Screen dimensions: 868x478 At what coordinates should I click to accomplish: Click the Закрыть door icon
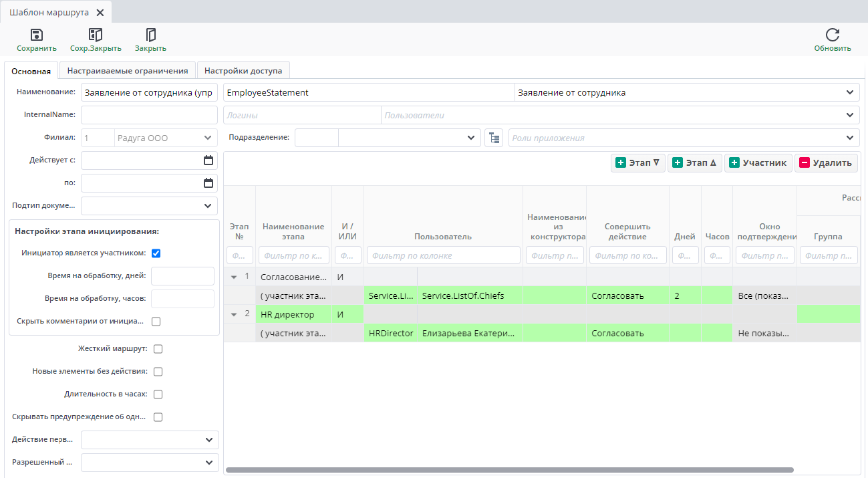(x=150, y=35)
